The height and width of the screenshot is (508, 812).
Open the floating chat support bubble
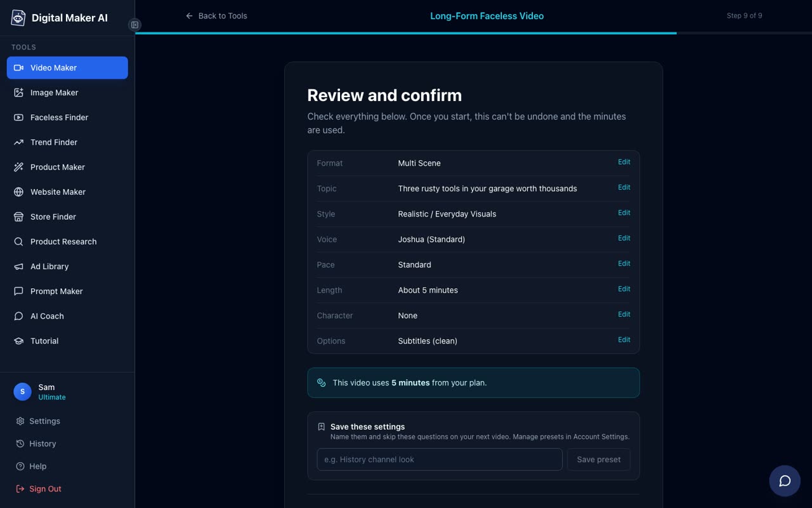point(785,481)
